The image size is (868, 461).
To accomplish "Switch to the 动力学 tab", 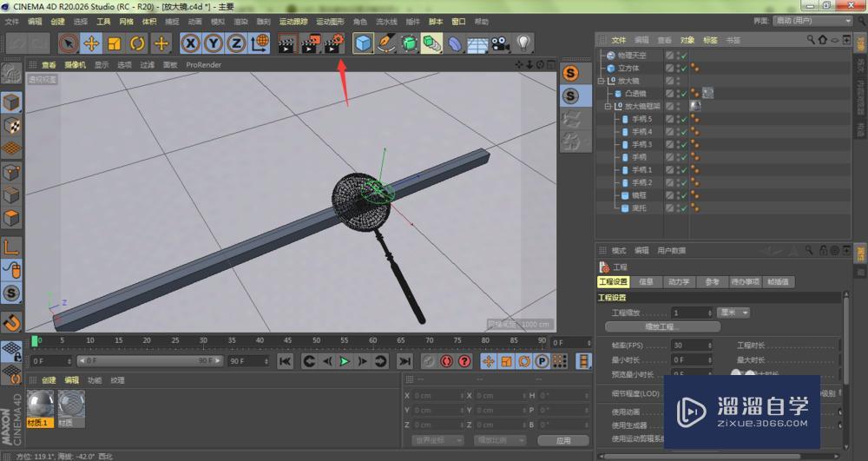I will click(679, 281).
